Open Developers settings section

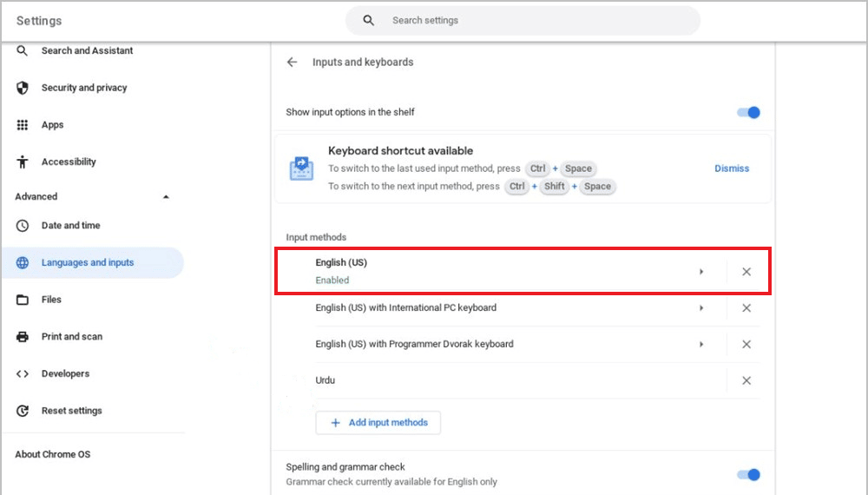[x=65, y=373]
